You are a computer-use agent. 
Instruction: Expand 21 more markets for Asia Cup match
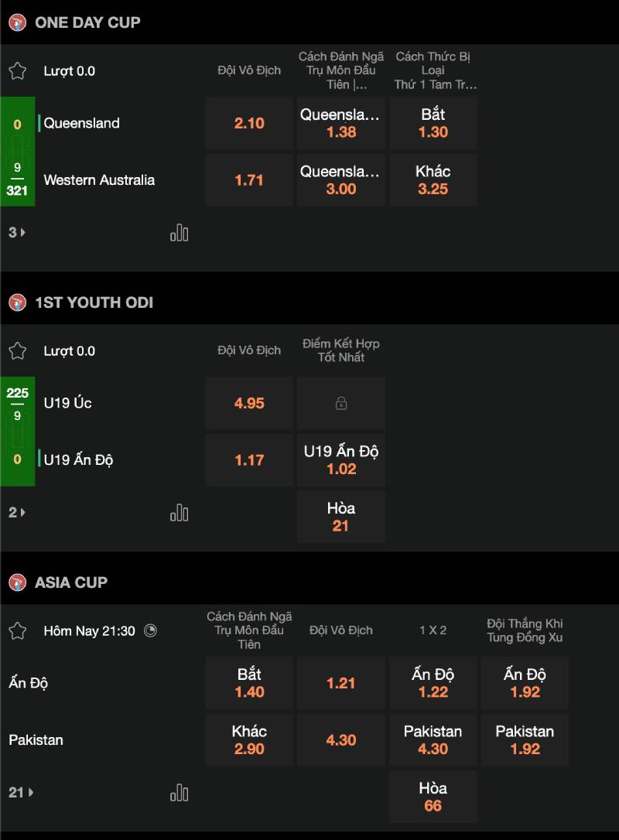coord(21,792)
